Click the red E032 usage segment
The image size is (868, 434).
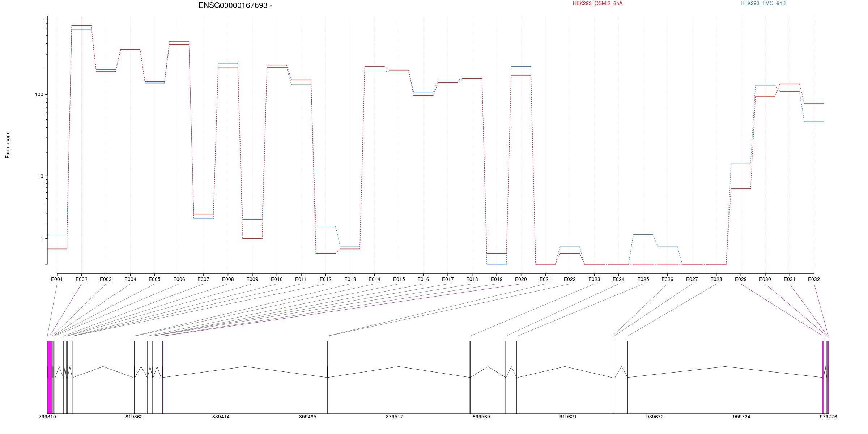click(x=814, y=104)
